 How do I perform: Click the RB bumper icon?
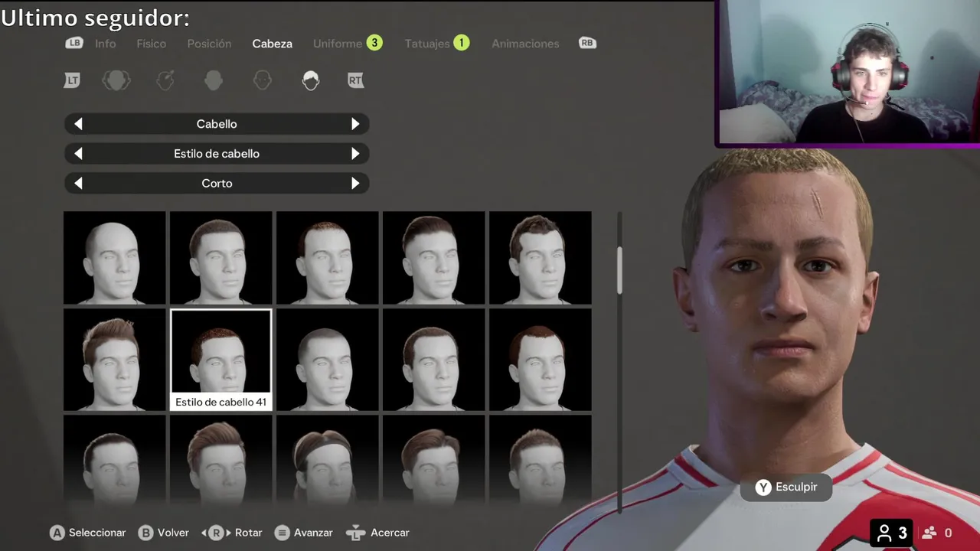pos(587,44)
